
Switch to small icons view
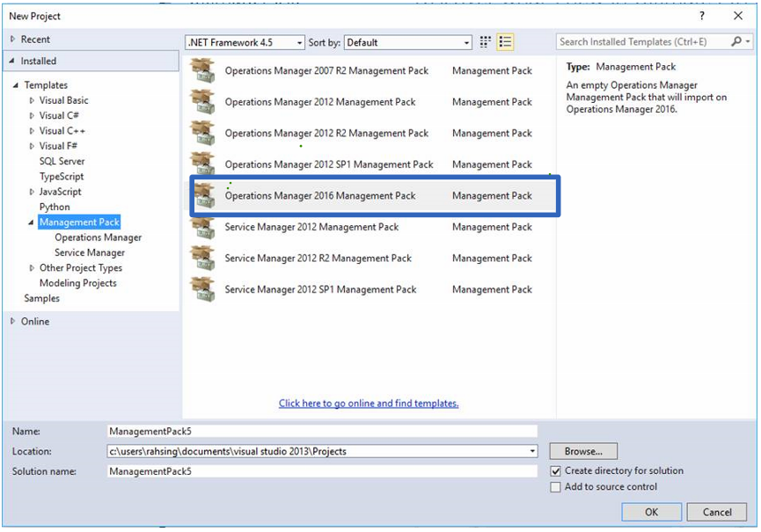[x=485, y=42]
